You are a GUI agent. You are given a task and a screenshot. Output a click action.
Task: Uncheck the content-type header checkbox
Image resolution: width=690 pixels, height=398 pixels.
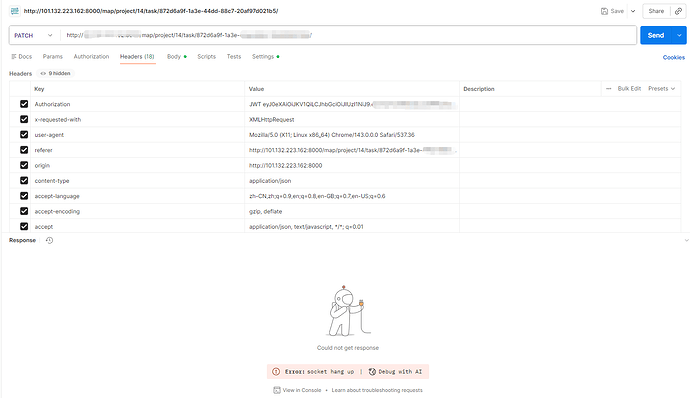[x=24, y=181]
